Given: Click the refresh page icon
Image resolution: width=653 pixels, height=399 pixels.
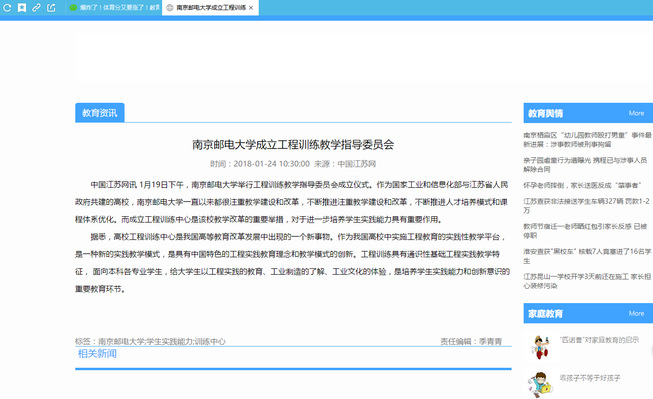Looking at the screenshot, I should click(x=7, y=7).
